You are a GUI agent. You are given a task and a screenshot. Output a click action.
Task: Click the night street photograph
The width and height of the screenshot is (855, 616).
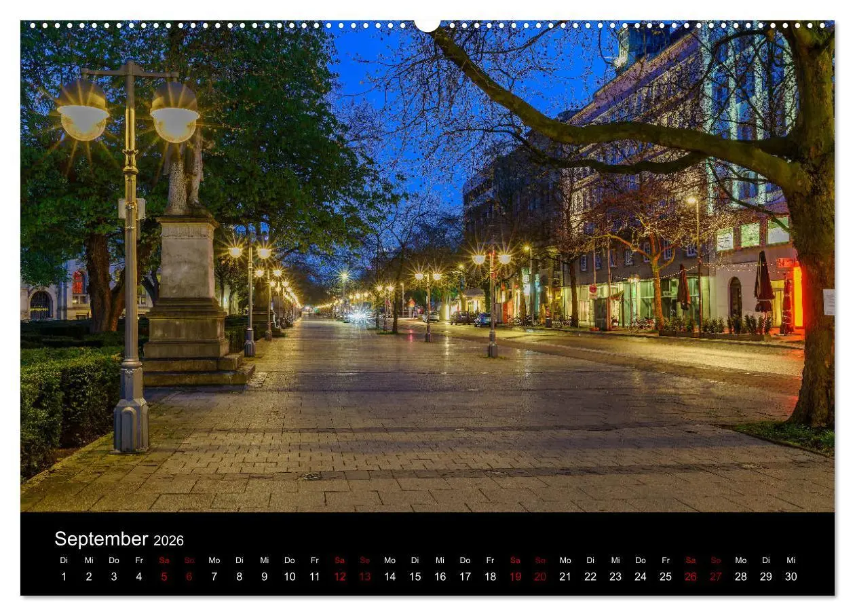click(427, 266)
